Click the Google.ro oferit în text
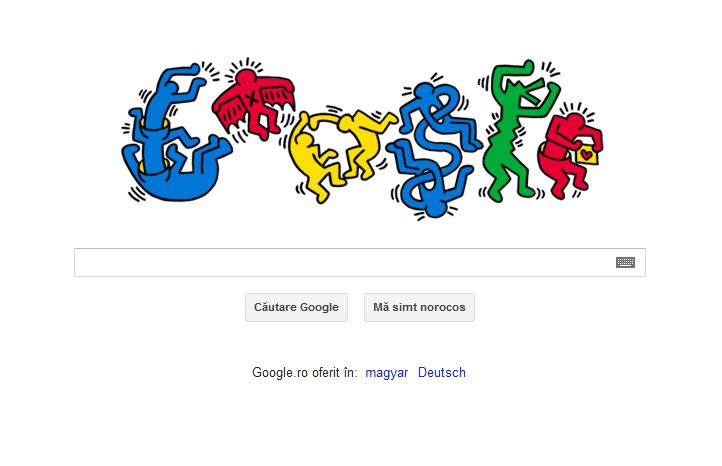The image size is (722, 466). tap(304, 372)
